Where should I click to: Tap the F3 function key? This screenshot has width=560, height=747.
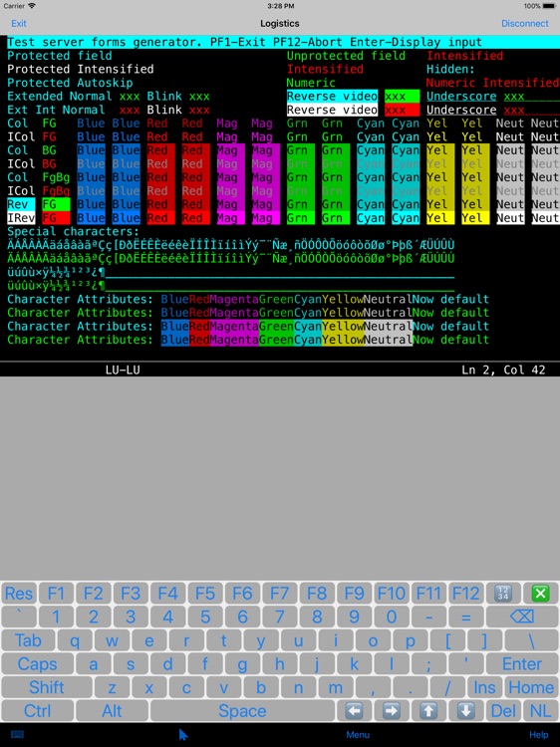tap(131, 594)
